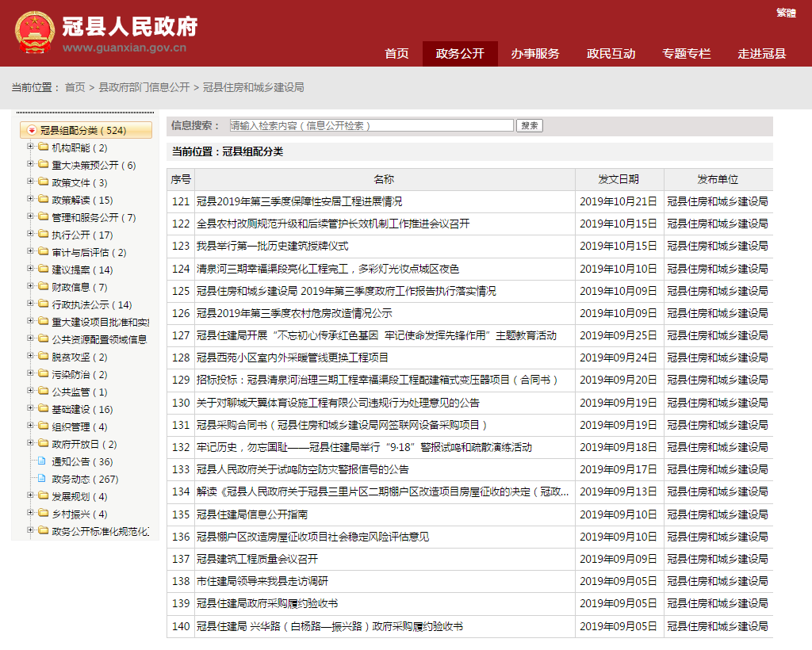Select 政务动态 (267) in the tree
The width and height of the screenshot is (812, 650).
coord(85,480)
